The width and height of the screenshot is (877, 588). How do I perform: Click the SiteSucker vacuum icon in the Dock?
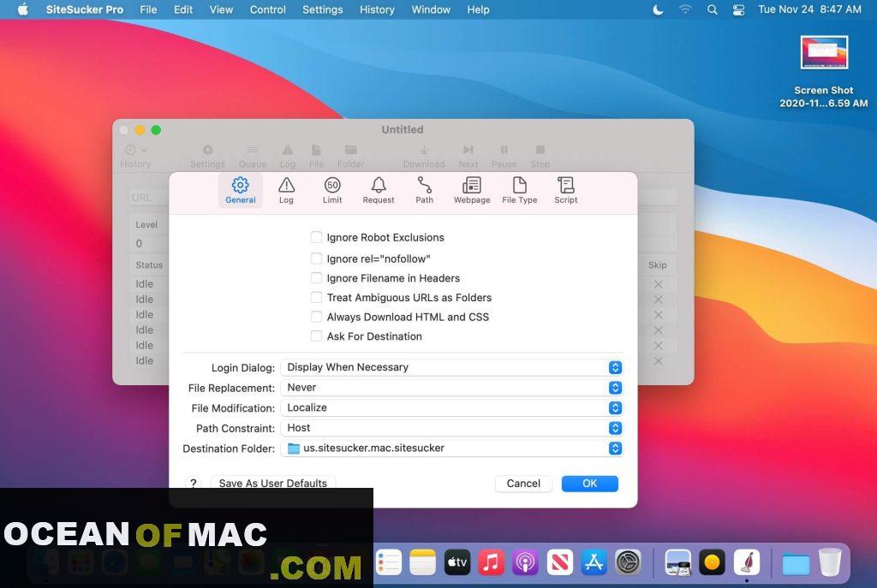pos(747,561)
